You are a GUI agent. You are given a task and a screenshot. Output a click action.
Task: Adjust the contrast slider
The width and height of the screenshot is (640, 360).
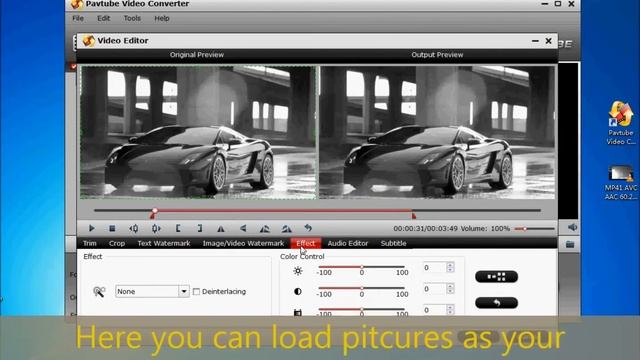click(362, 288)
